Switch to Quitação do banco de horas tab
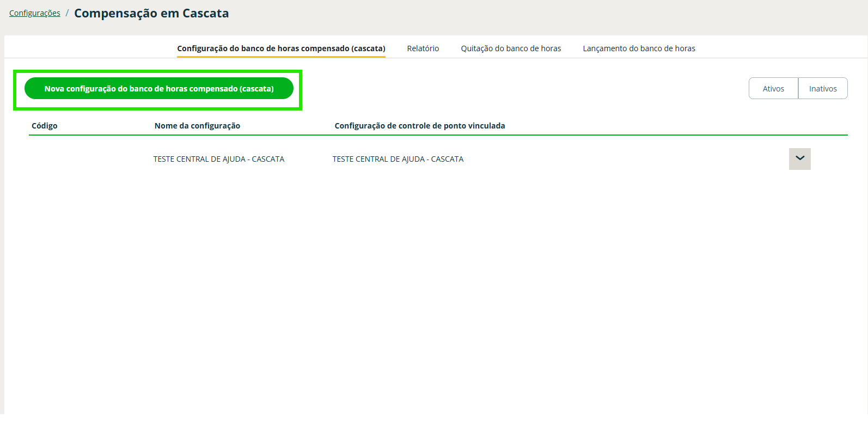This screenshot has height=422, width=868. [x=511, y=48]
